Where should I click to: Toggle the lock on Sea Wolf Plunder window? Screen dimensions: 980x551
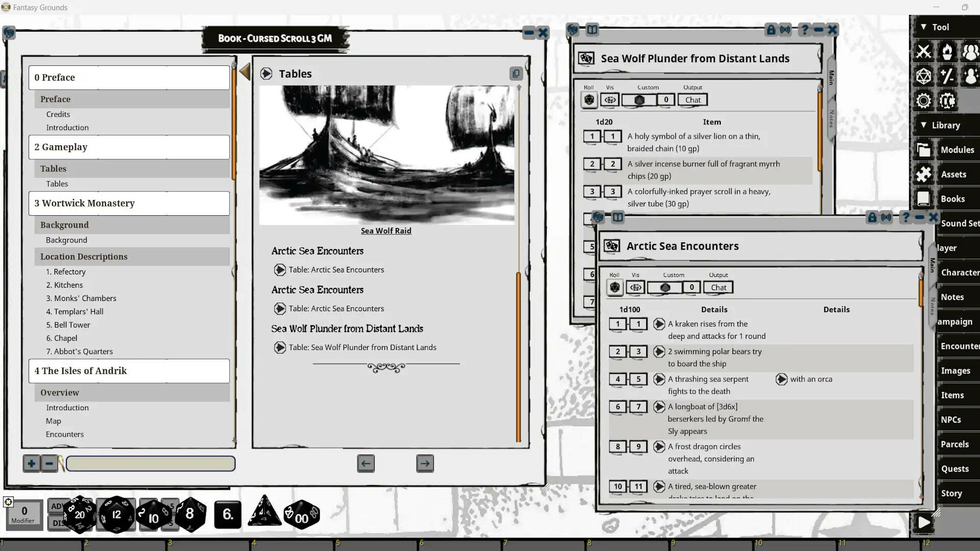770,30
